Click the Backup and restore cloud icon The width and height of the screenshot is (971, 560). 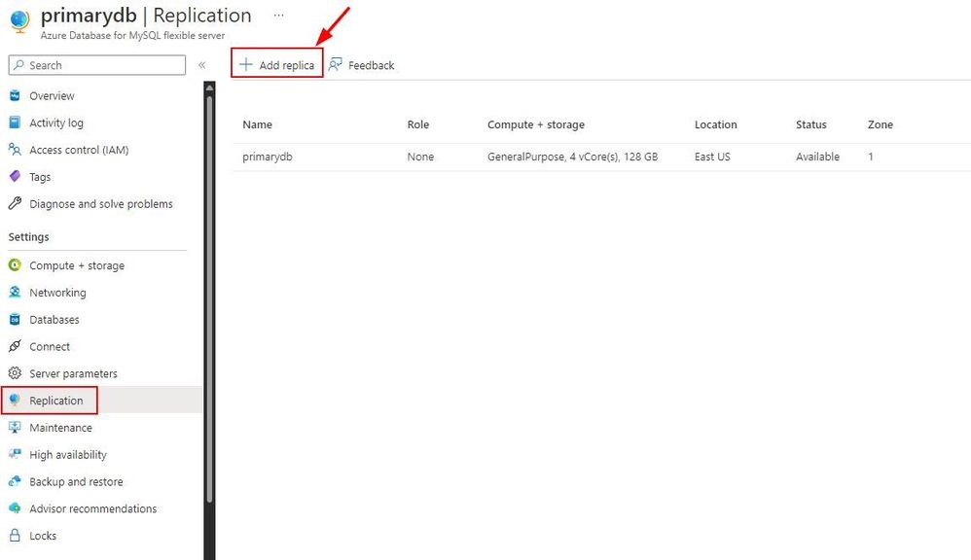pos(15,481)
